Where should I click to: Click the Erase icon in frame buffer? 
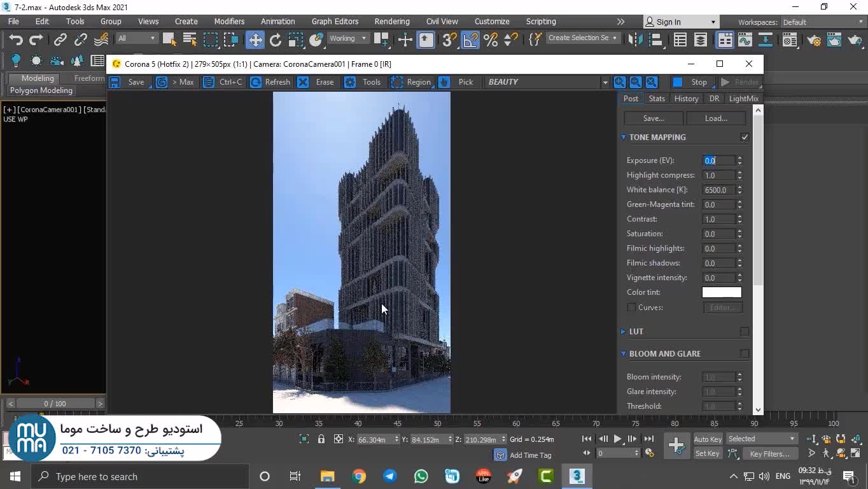[x=304, y=82]
